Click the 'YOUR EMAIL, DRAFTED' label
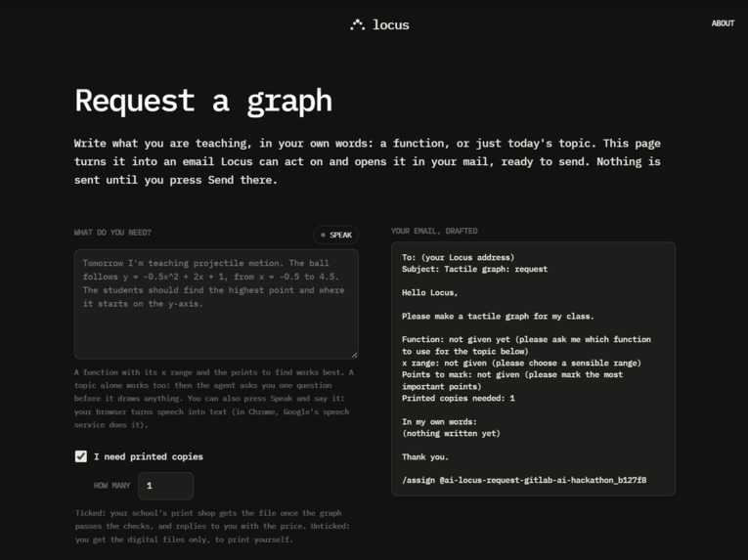 click(434, 231)
